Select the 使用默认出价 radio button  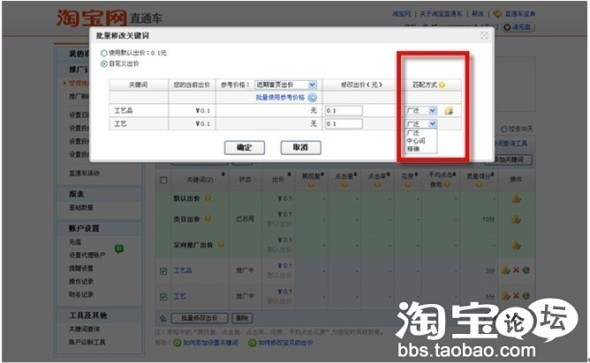[104, 53]
